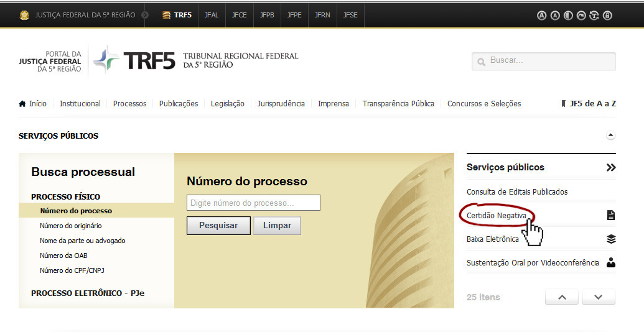
Task: Open Consulta de Editais Publicados link
Action: click(517, 191)
